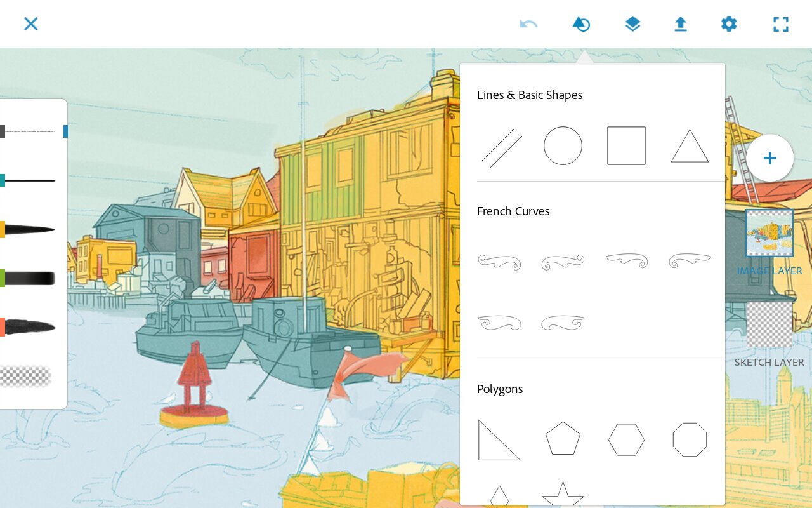Image resolution: width=812 pixels, height=508 pixels.
Task: Pick the right triangle polygon
Action: coord(497,441)
